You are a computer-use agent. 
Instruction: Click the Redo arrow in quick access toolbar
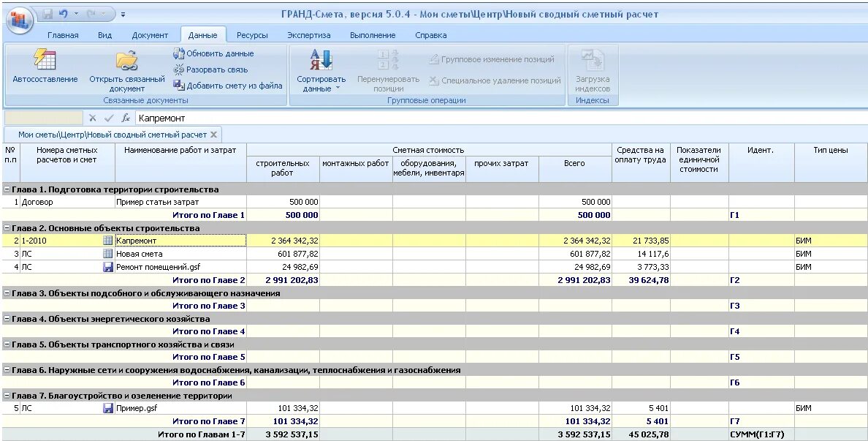(89, 14)
